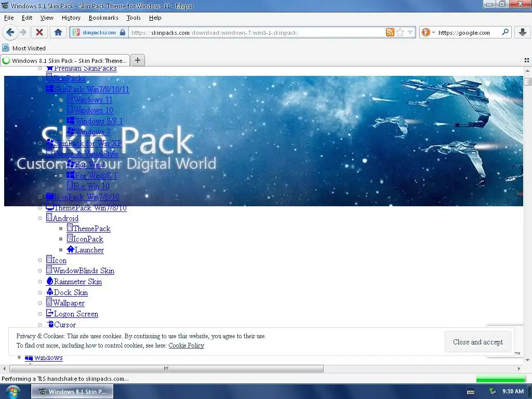The image size is (532, 399).
Task: Click the skinpacks.com site identity icon
Action: (76, 33)
